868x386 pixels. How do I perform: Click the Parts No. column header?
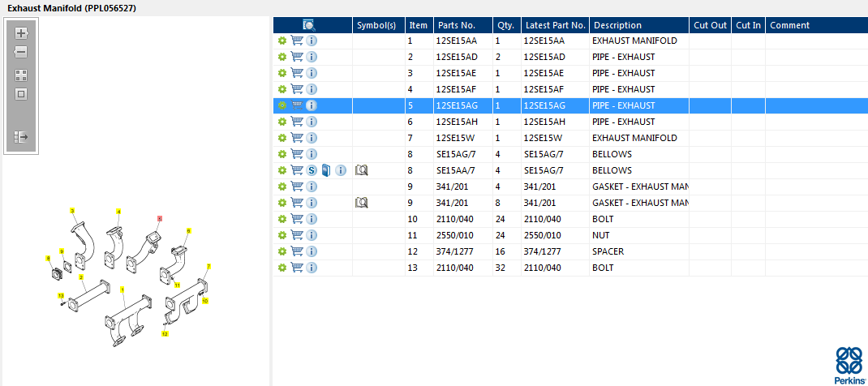461,25
